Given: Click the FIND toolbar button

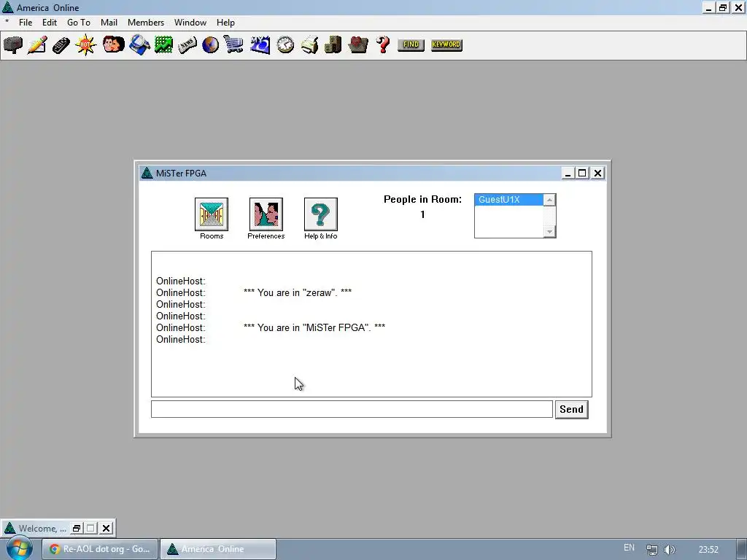Looking at the screenshot, I should (x=411, y=44).
